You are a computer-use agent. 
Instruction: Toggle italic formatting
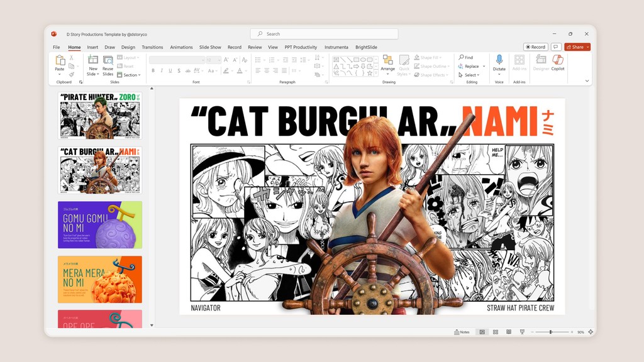(162, 70)
